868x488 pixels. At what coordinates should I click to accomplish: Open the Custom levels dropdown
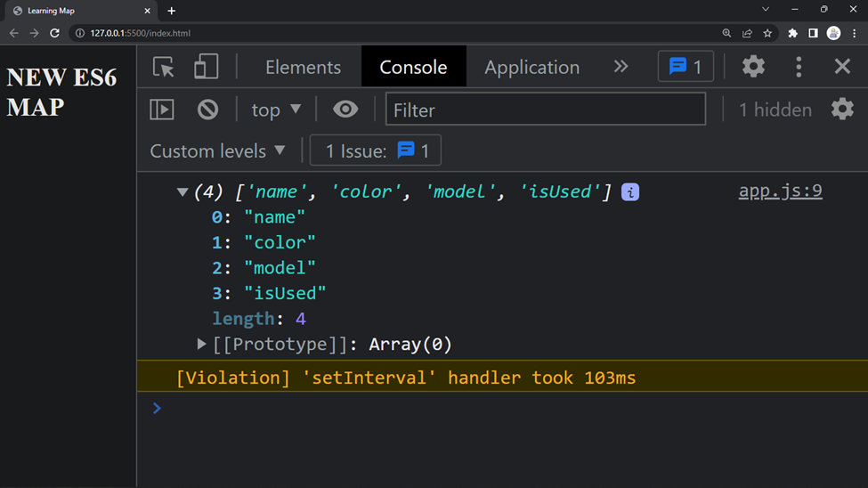coord(217,150)
